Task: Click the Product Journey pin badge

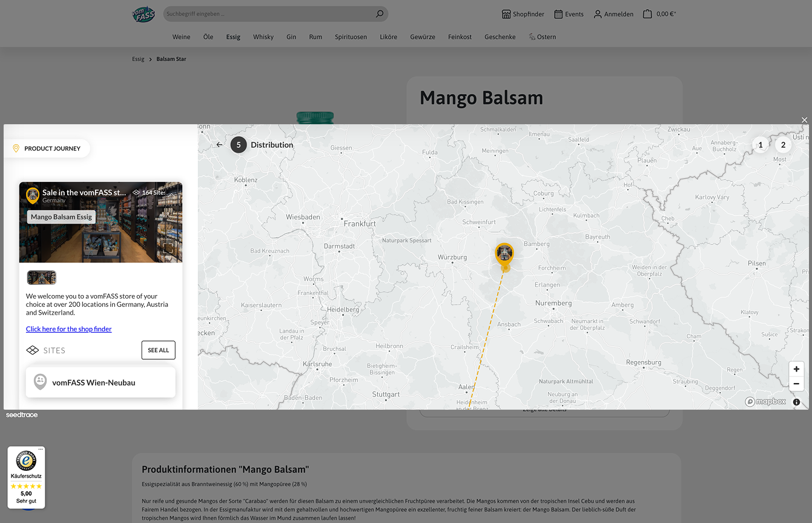Action: (x=47, y=148)
